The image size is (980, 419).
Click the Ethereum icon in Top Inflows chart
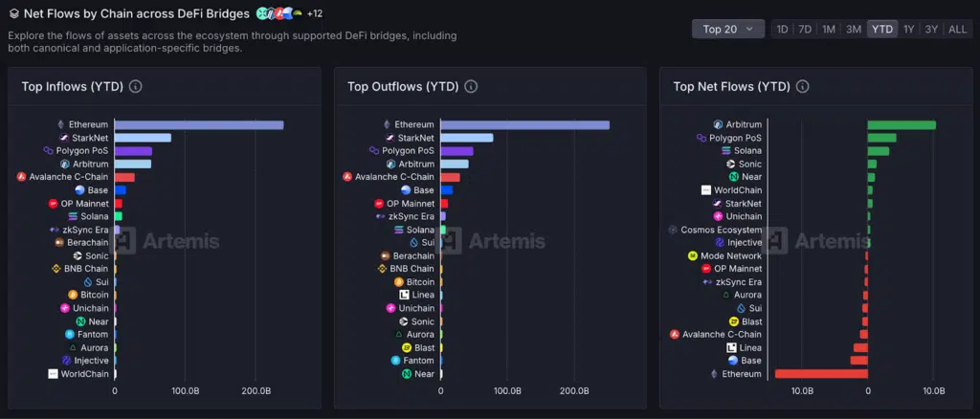pos(60,125)
